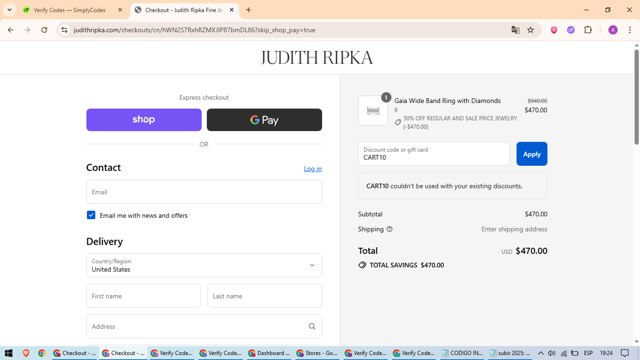640x360 pixels.
Task: Open a new browser tab
Action: (248, 10)
